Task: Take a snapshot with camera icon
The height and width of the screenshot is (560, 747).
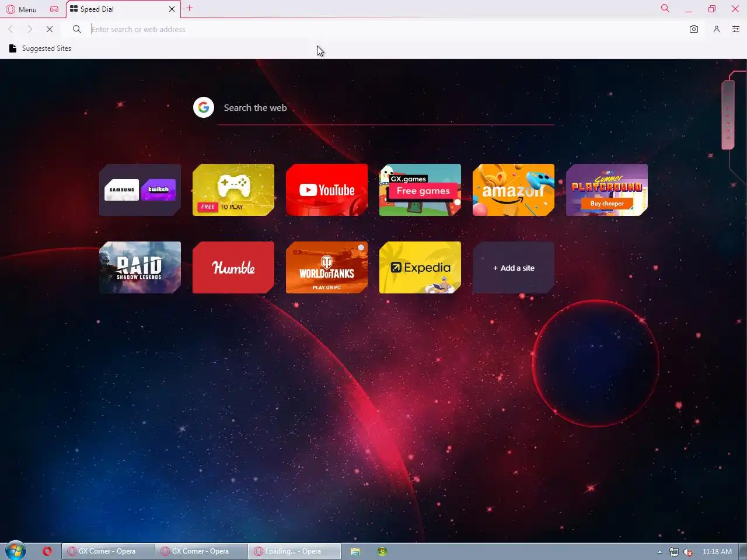Action: coord(694,29)
